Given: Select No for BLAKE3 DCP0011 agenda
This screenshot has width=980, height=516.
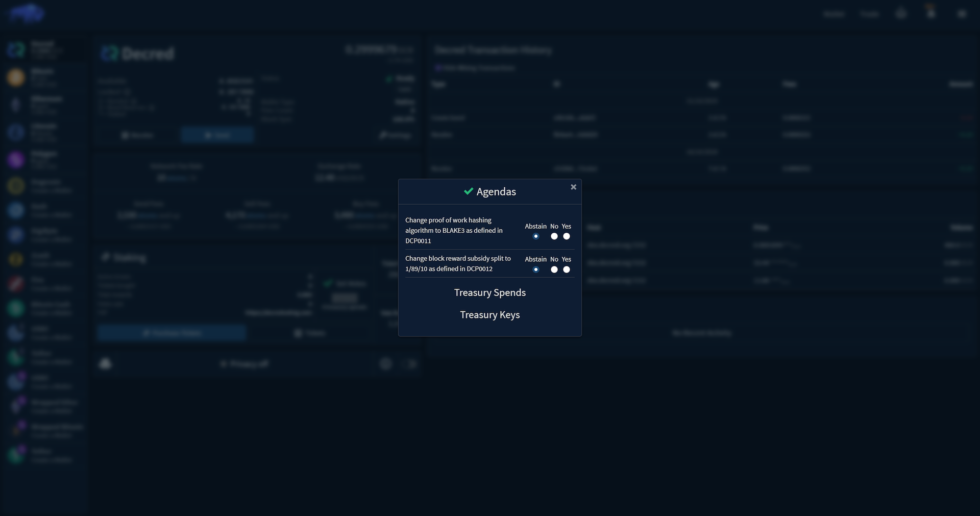Looking at the screenshot, I should [554, 236].
